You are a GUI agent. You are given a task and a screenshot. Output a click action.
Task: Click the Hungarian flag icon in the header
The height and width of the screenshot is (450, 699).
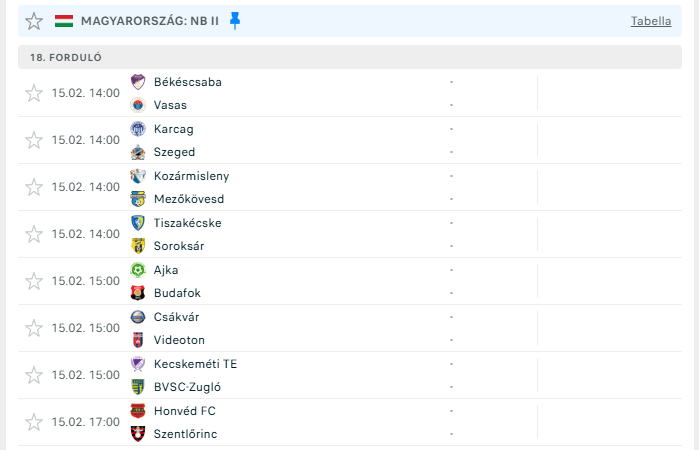click(64, 21)
